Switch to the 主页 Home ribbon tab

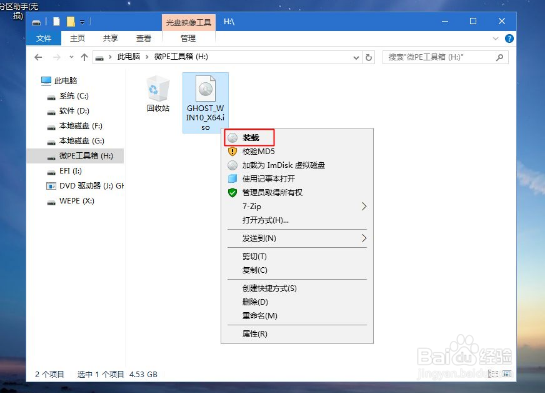pyautogui.click(x=77, y=38)
